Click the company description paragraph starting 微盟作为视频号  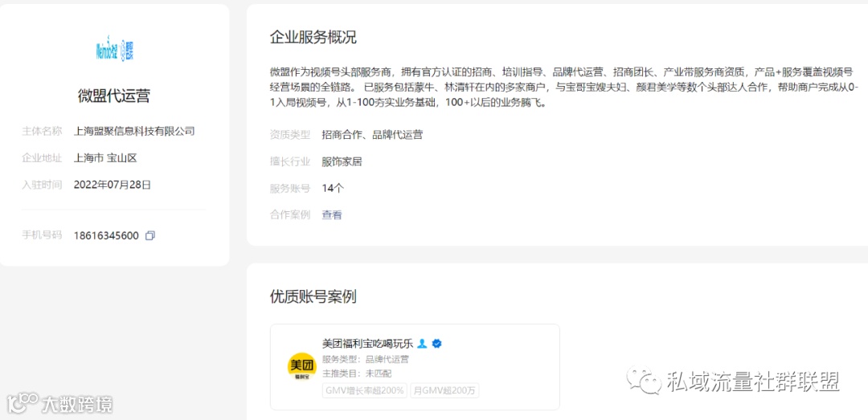pos(564,88)
